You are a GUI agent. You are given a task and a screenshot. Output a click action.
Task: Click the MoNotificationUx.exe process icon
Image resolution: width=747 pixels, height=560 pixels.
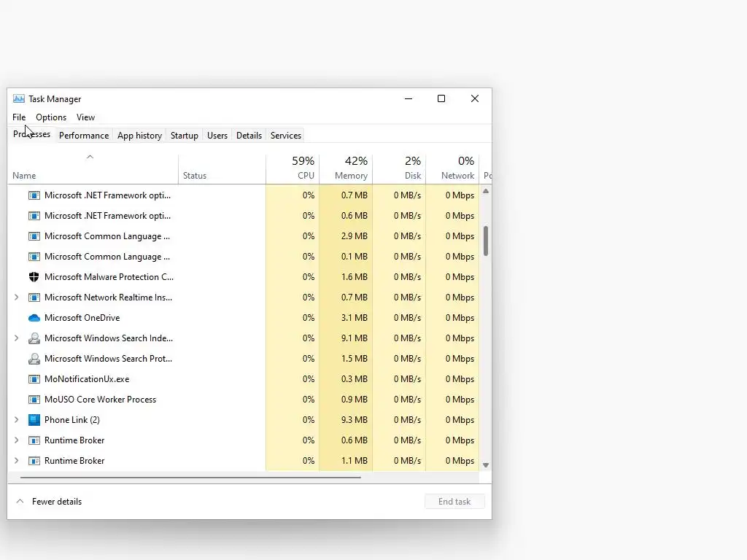(x=34, y=379)
